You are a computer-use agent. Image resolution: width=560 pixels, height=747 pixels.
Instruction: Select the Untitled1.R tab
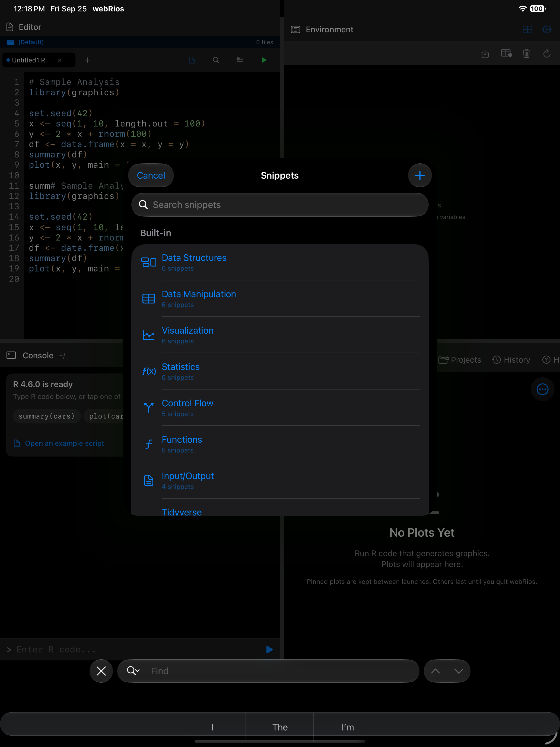(39, 60)
